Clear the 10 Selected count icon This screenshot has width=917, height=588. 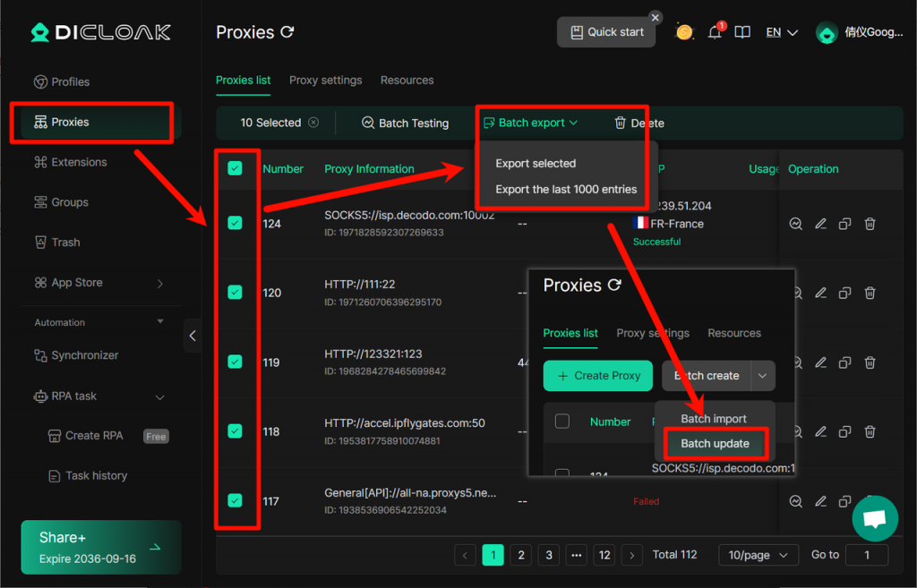(313, 123)
